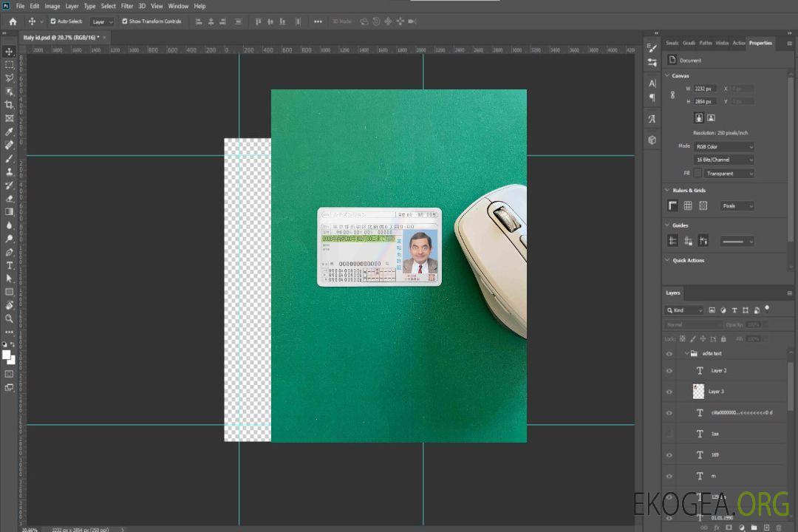Select the Zoom tool
The height and width of the screenshot is (532, 798).
(9, 318)
